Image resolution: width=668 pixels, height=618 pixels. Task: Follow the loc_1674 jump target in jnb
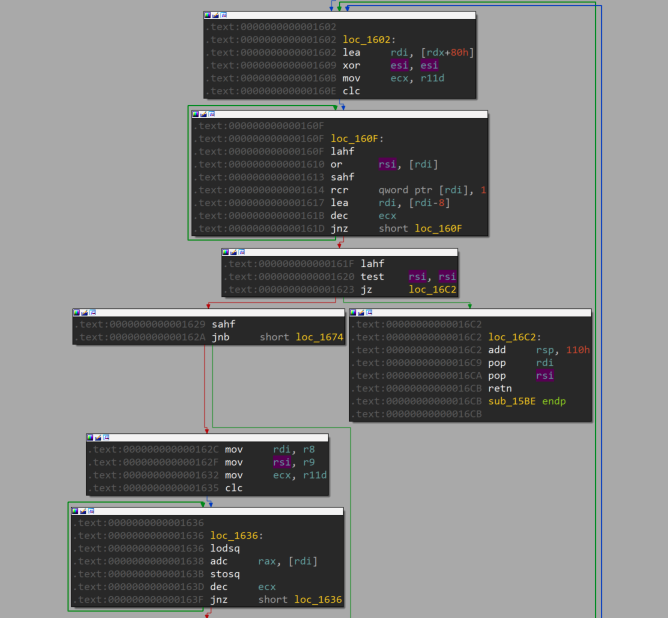click(320, 337)
